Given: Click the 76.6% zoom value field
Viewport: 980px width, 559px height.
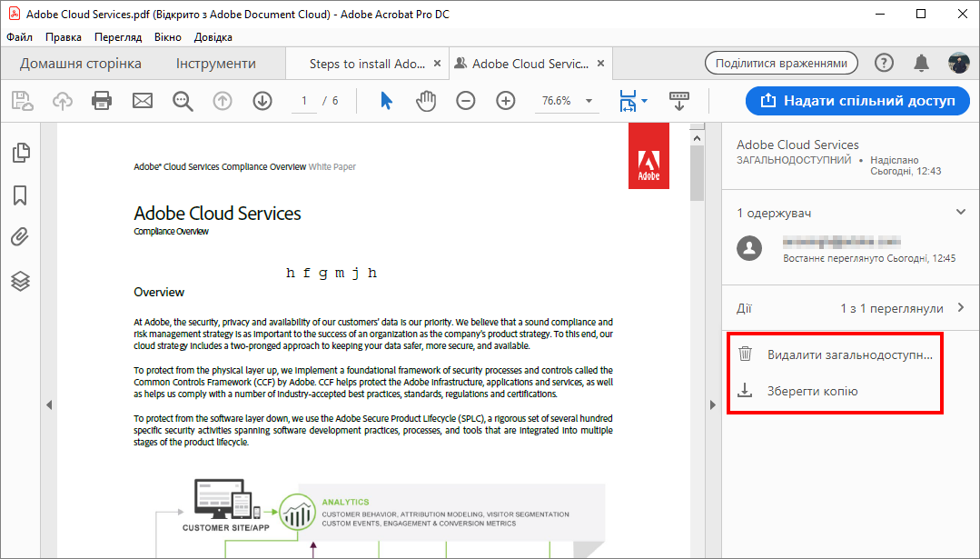Looking at the screenshot, I should (x=556, y=101).
